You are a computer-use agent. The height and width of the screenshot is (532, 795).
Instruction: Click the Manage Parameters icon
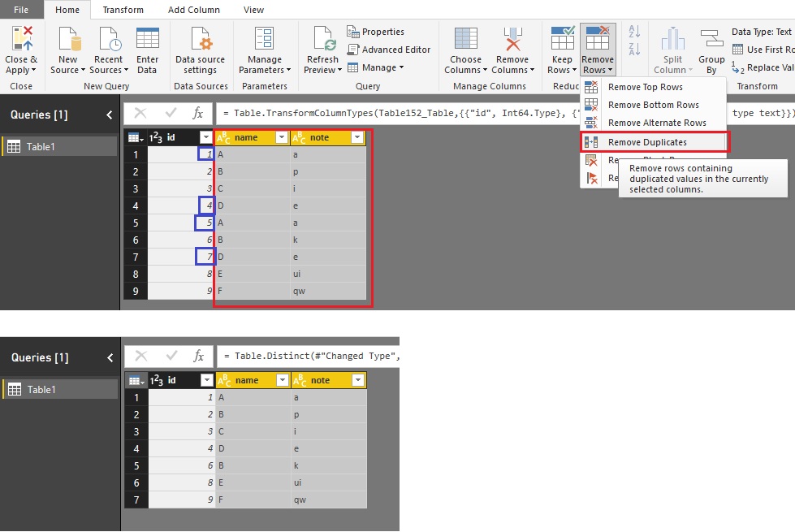264,39
